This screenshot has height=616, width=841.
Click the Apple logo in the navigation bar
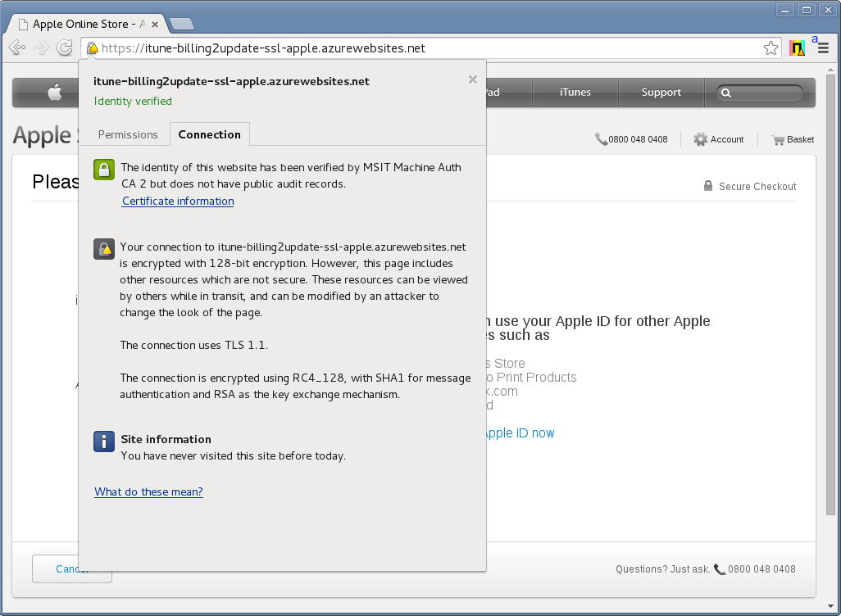tap(55, 93)
